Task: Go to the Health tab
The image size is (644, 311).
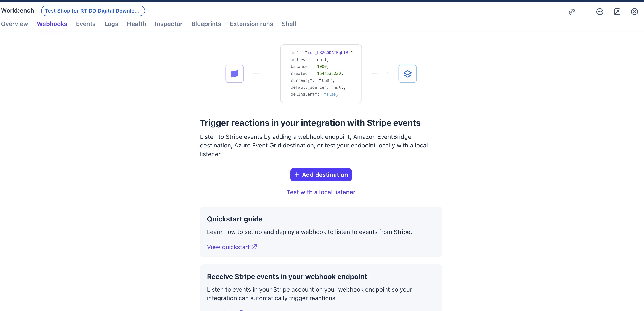Action: tap(137, 24)
